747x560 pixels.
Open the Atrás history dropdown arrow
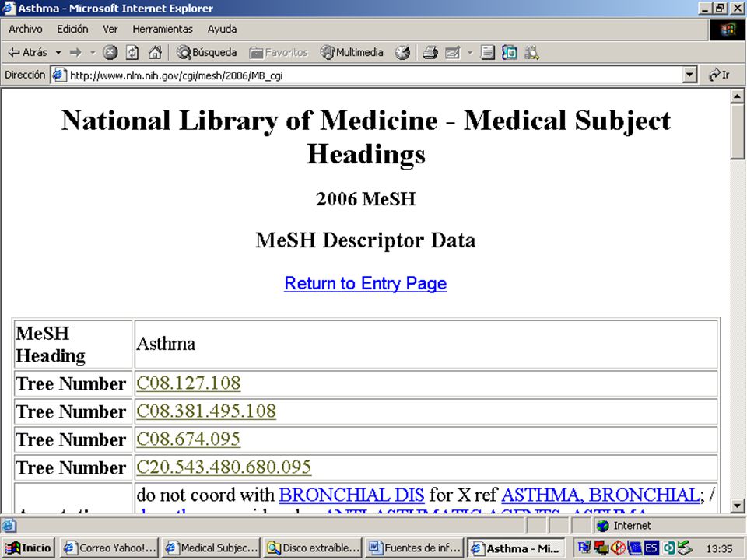click(x=58, y=52)
